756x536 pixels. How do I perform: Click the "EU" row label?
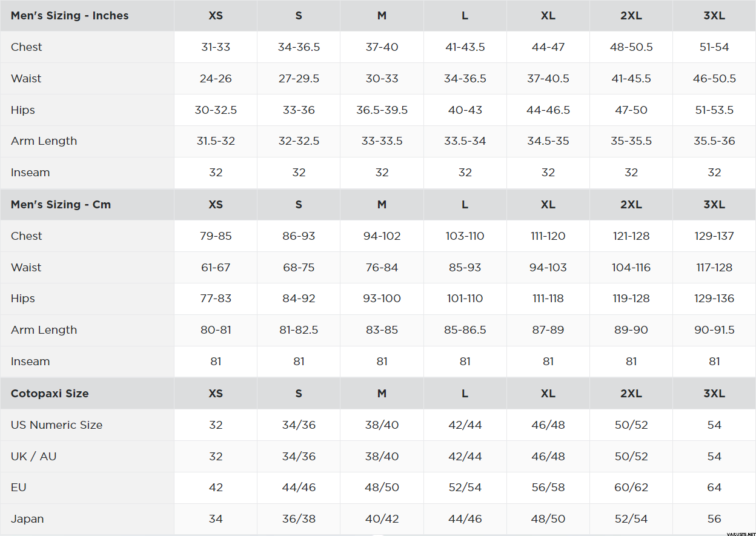click(19, 488)
